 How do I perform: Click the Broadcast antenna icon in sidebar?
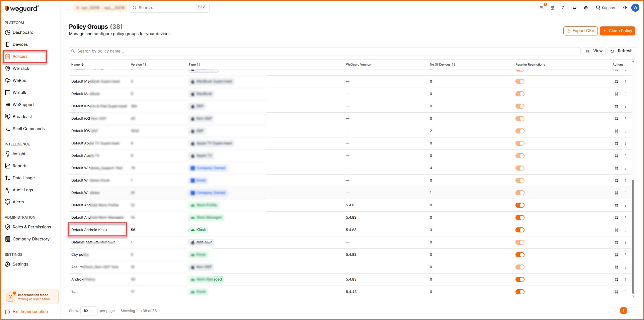point(8,117)
